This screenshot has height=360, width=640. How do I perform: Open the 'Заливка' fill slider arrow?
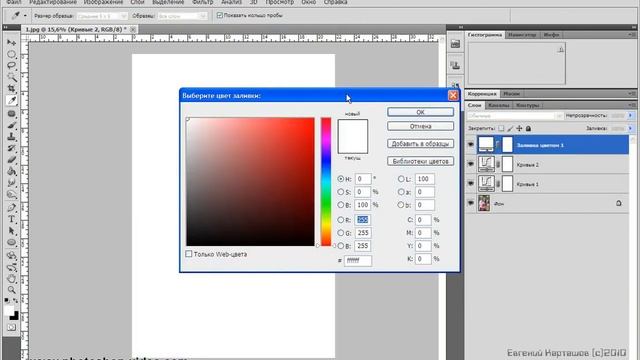[x=630, y=128]
